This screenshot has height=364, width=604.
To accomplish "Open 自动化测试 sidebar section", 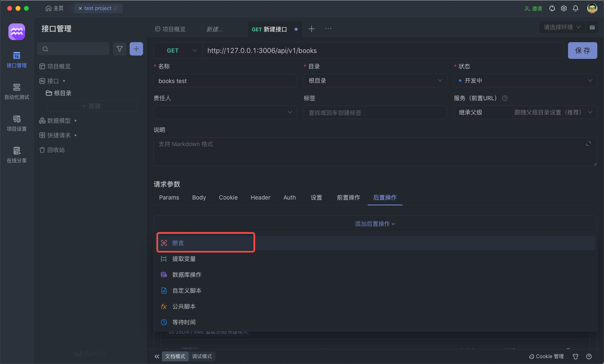I will pos(17,91).
